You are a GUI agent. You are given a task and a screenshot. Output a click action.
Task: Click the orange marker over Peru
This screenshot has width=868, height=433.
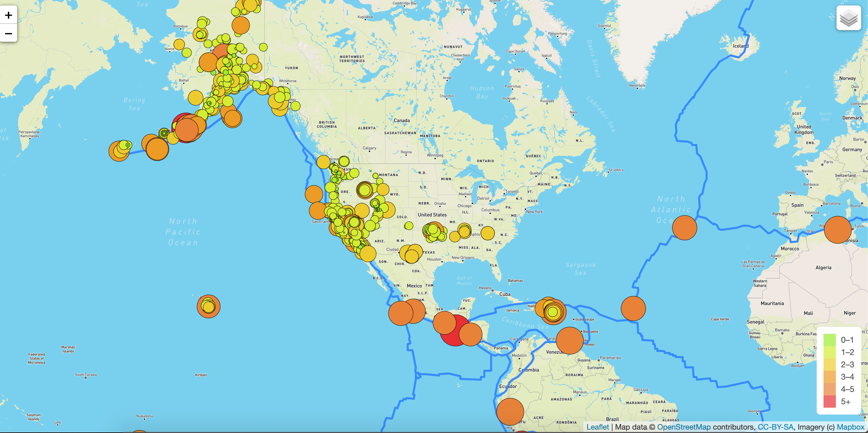tap(510, 412)
